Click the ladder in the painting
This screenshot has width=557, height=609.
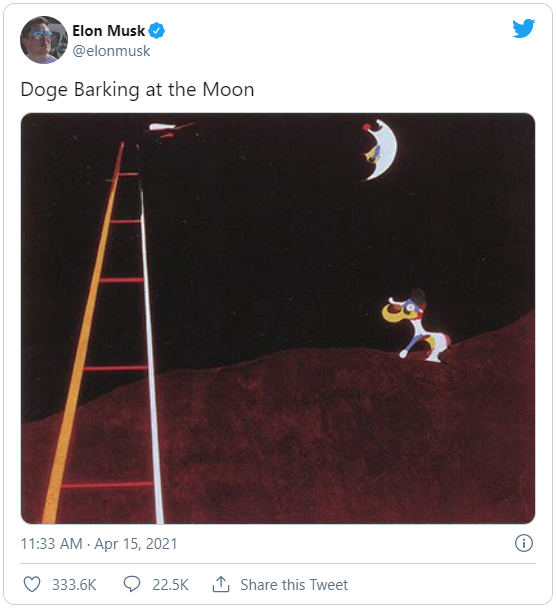pos(103,334)
